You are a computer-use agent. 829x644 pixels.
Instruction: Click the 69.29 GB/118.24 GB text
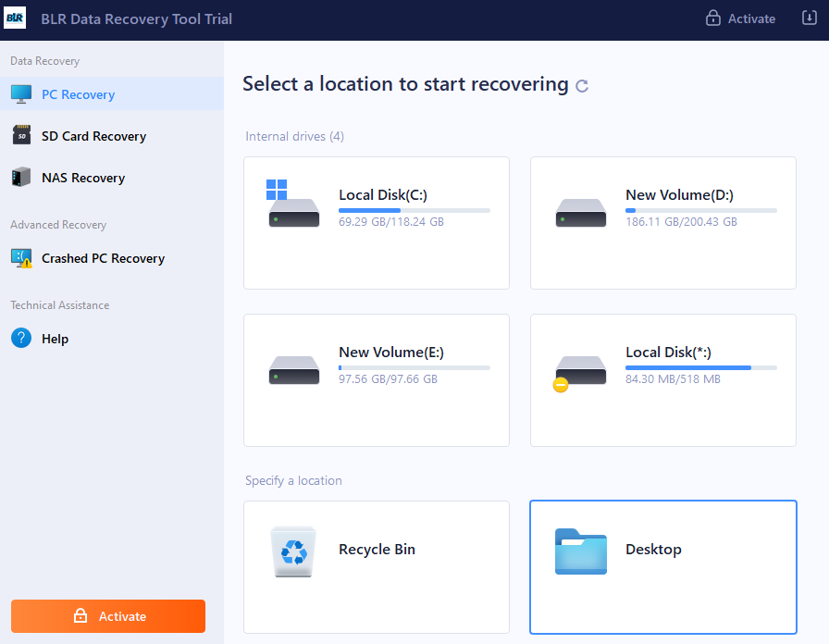point(391,221)
